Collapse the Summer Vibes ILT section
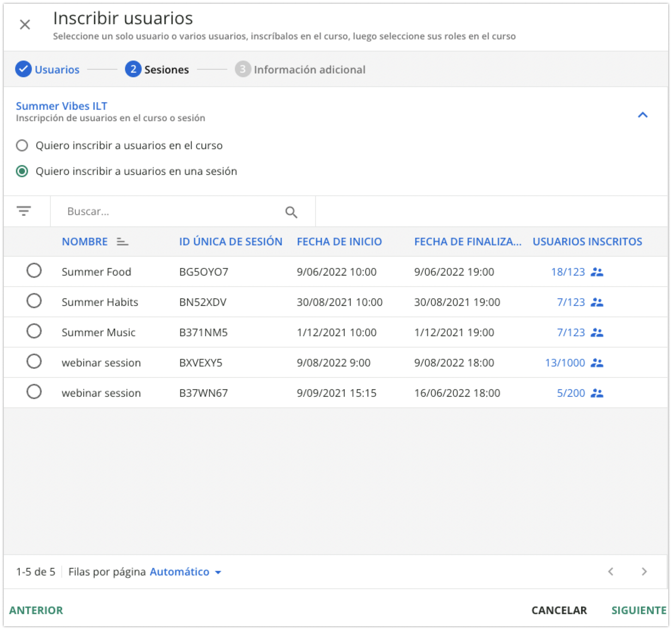This screenshot has width=672, height=630. tap(642, 115)
